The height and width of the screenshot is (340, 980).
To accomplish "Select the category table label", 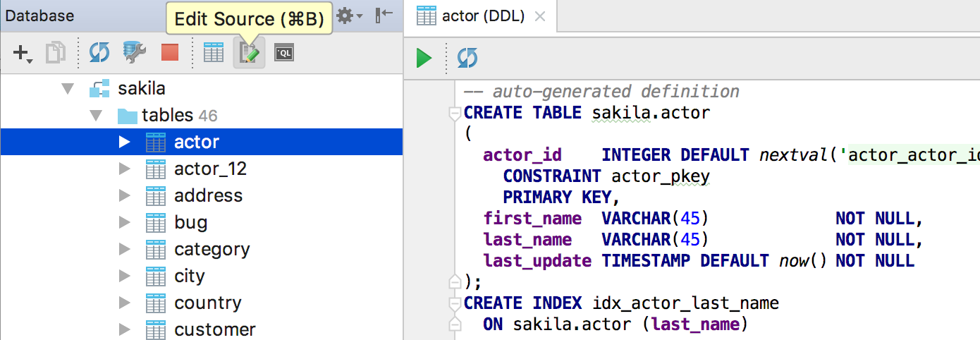I will tap(212, 250).
